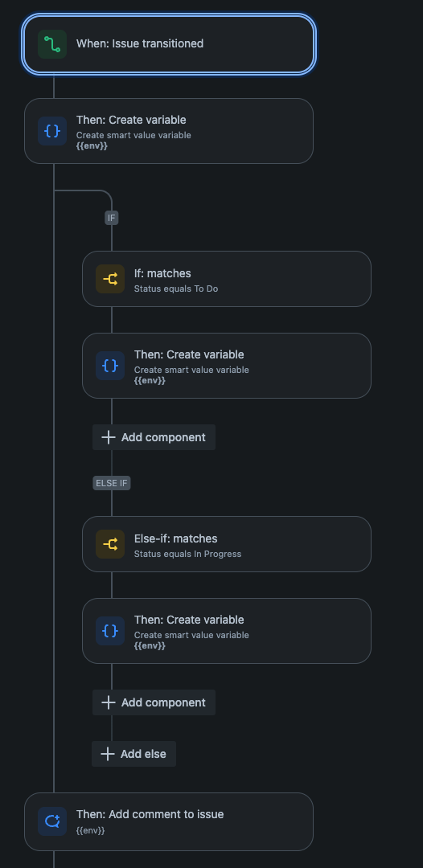This screenshot has width=423, height=868.
Task: Click the Add comment to issue icon
Action: [52, 821]
